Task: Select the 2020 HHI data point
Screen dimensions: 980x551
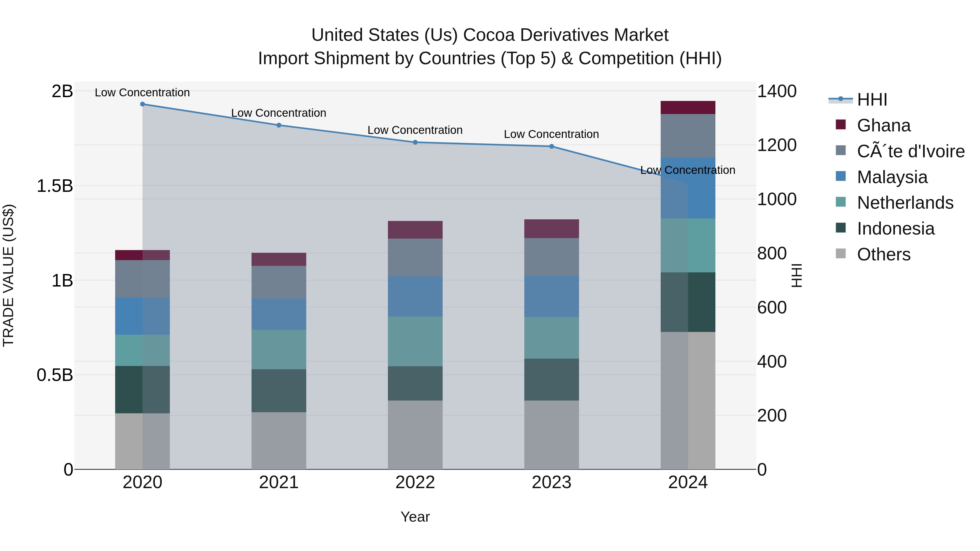Action: tap(143, 104)
